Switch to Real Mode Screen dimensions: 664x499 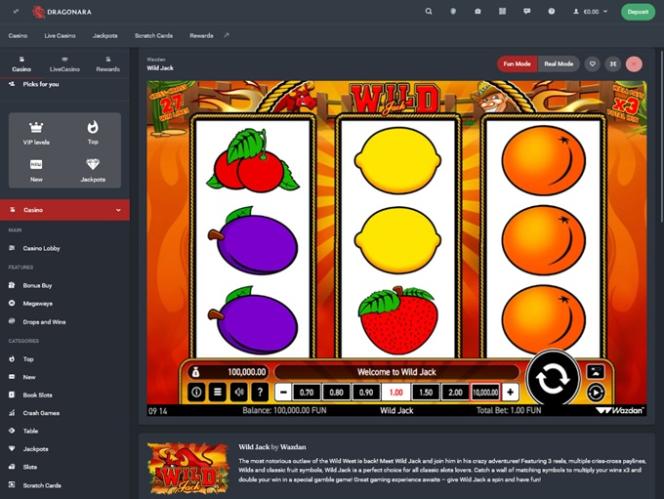tap(558, 63)
